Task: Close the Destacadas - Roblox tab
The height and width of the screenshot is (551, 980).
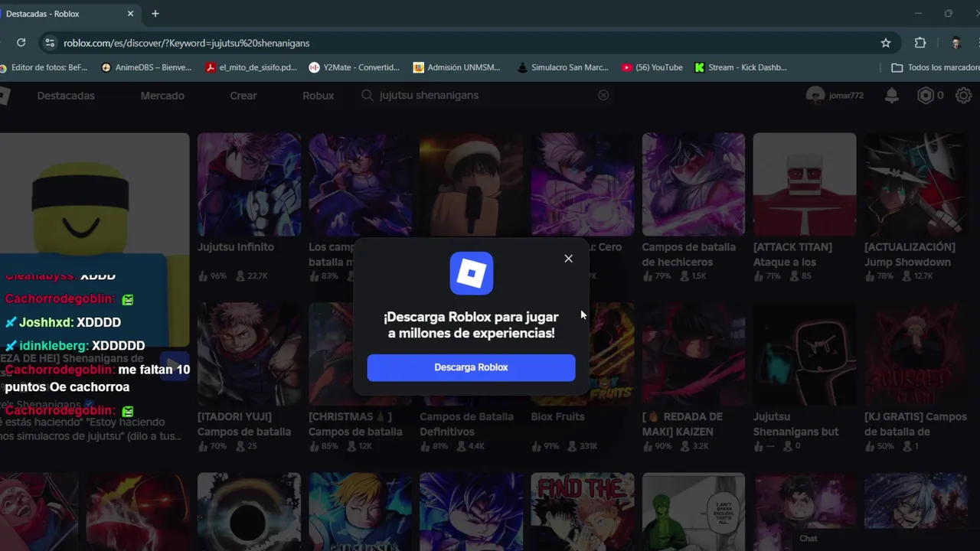Action: (131, 14)
